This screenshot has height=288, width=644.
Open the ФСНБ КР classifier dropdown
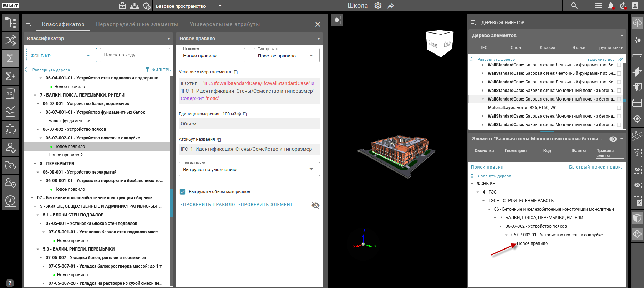61,56
